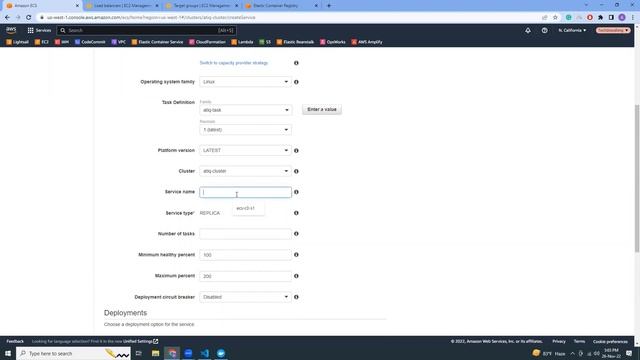Open the Windows Start menu
This screenshot has width=640, height=360.
pos(8,353)
